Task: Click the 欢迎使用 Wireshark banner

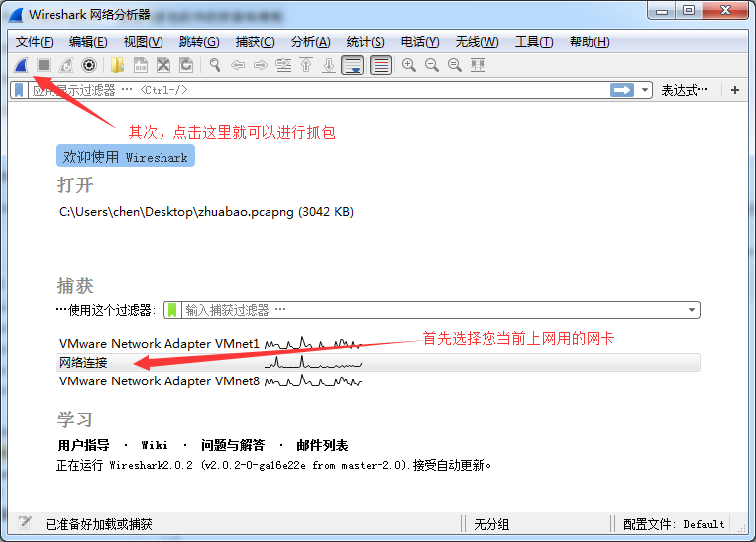Action: [126, 157]
